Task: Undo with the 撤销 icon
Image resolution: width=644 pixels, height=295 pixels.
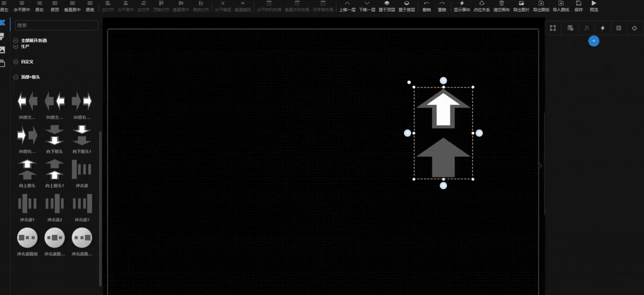Action: tap(426, 3)
